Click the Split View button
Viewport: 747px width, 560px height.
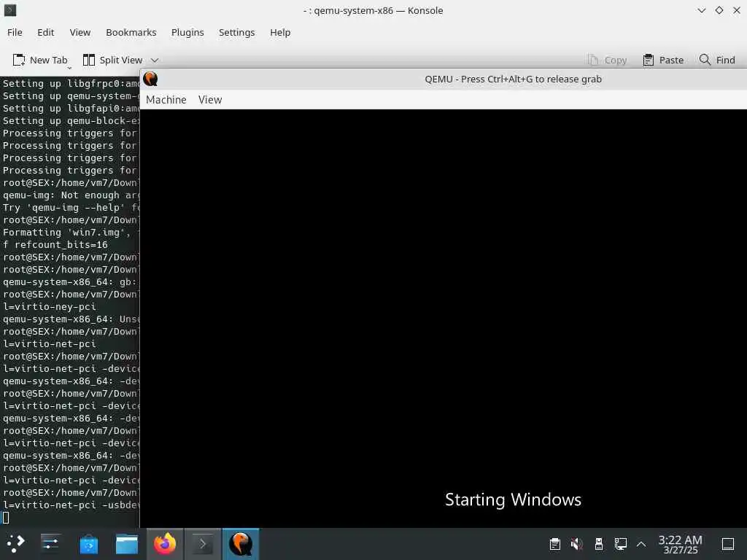(x=113, y=60)
